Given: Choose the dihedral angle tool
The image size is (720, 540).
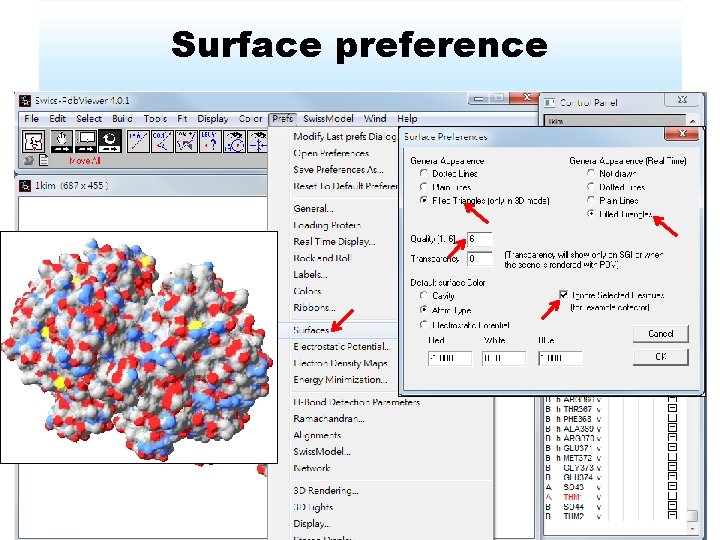Looking at the screenshot, I should click(x=186, y=141).
